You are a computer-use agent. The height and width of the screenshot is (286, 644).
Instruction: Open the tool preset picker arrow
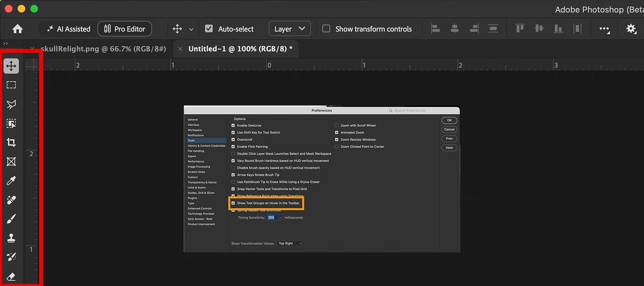point(191,29)
